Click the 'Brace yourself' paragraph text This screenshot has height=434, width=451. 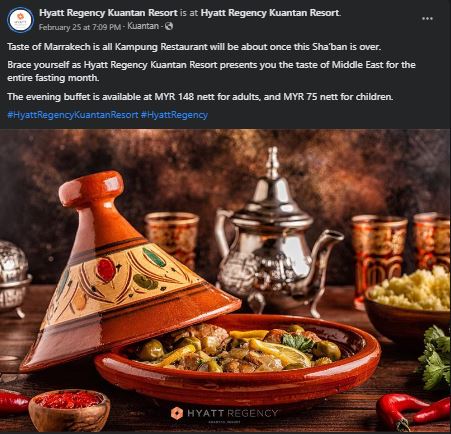click(211, 71)
